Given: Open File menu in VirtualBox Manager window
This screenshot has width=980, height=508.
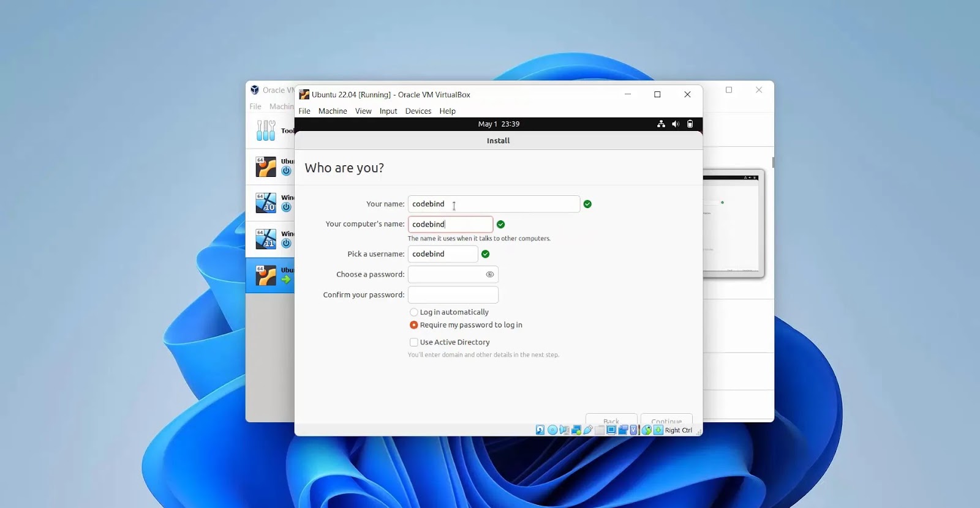Looking at the screenshot, I should (x=255, y=106).
